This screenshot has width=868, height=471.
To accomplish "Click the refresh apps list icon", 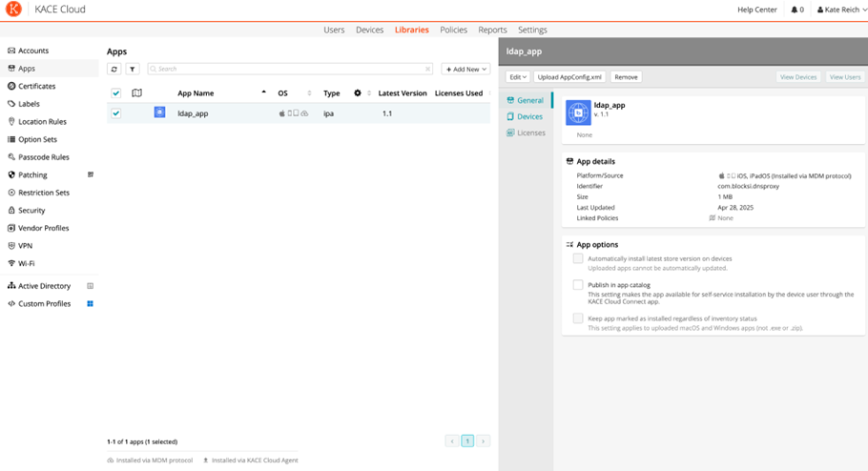I will click(x=114, y=70).
